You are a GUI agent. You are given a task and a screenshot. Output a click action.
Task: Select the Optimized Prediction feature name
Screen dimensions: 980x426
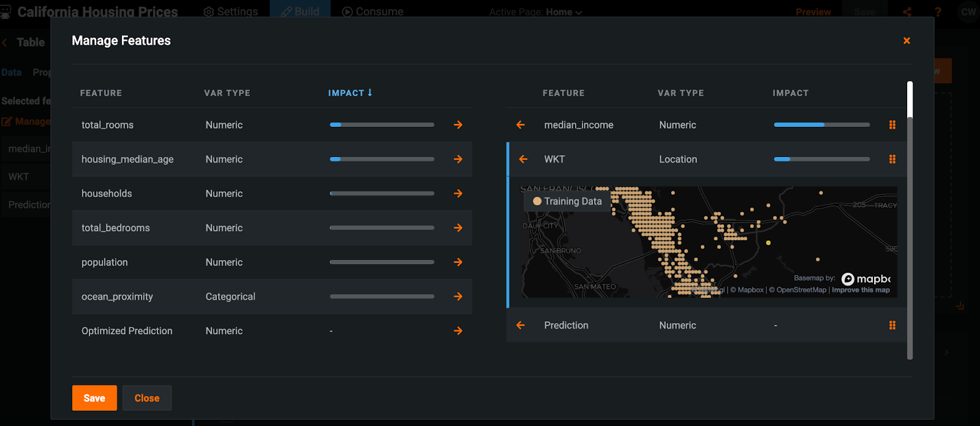[x=127, y=330]
